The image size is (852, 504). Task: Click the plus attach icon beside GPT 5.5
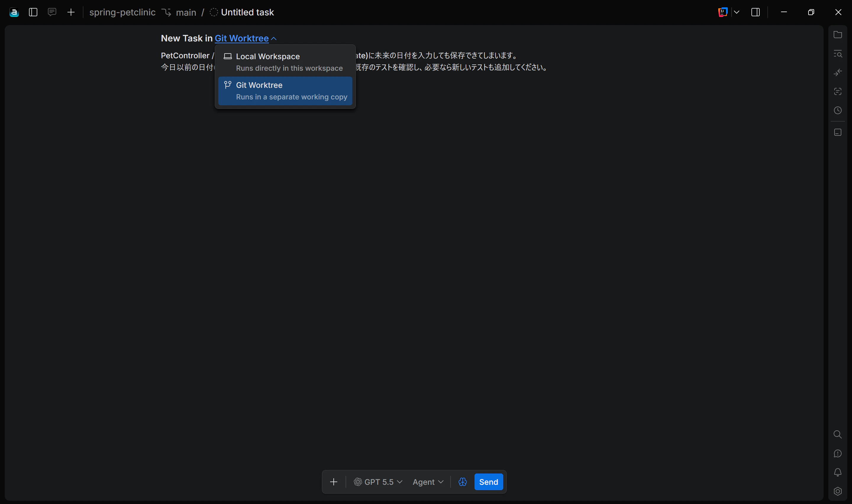click(333, 482)
